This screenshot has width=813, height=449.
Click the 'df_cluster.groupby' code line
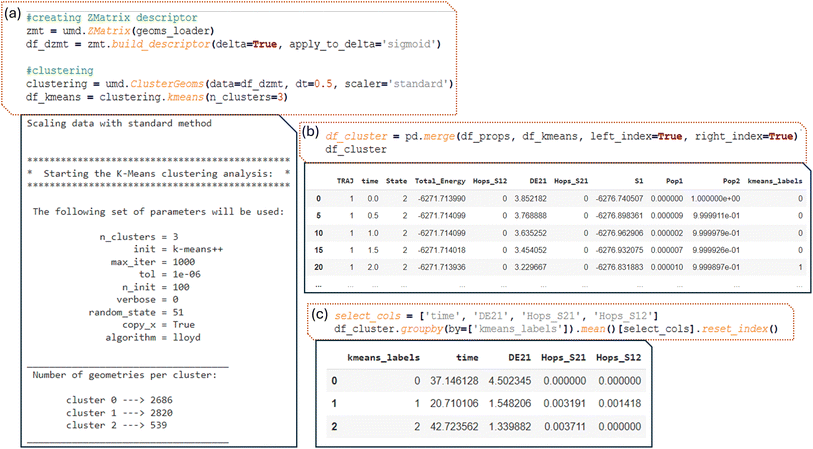556,329
